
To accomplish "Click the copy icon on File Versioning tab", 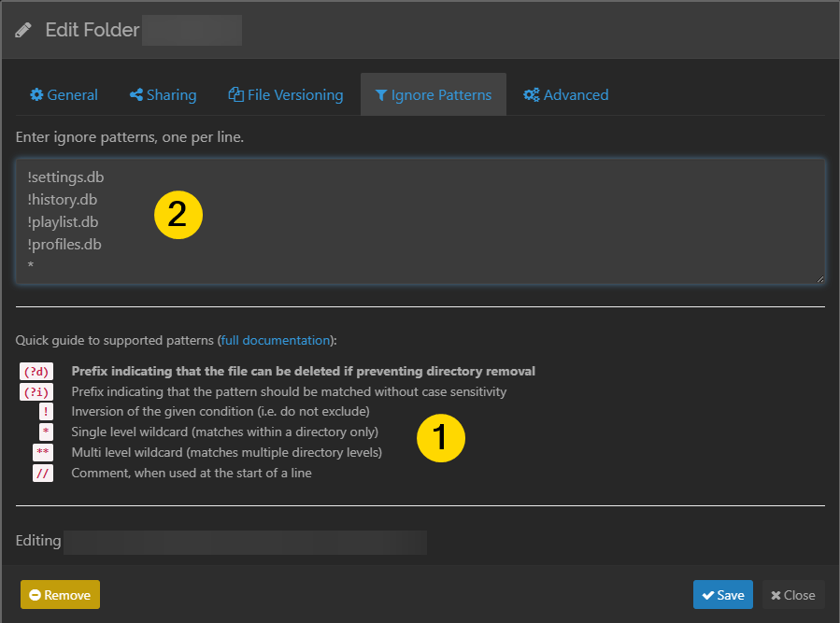I will click(x=236, y=95).
